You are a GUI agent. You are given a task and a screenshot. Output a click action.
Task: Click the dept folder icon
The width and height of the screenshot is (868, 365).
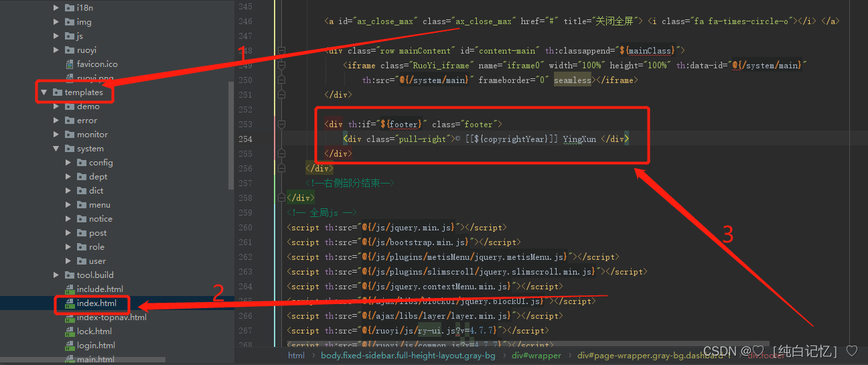[x=82, y=177]
